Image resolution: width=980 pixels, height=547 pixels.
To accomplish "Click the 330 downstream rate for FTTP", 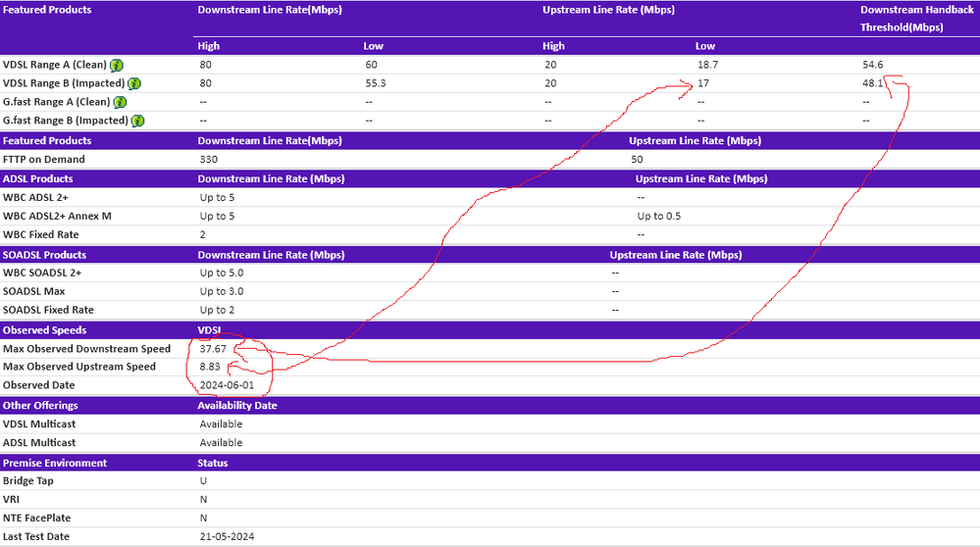I will [208, 159].
